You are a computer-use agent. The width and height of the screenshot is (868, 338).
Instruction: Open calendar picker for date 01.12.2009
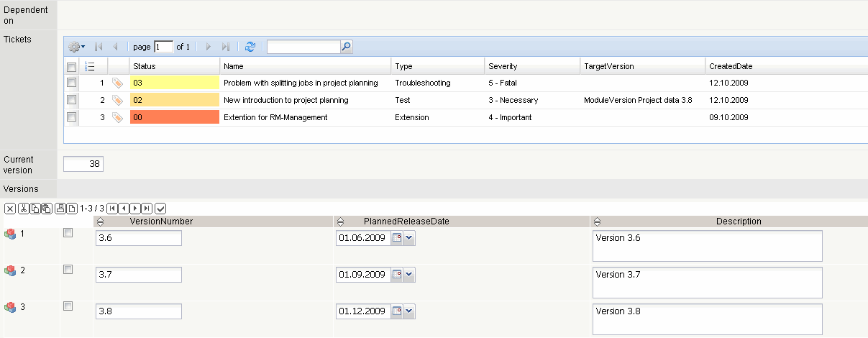point(396,311)
